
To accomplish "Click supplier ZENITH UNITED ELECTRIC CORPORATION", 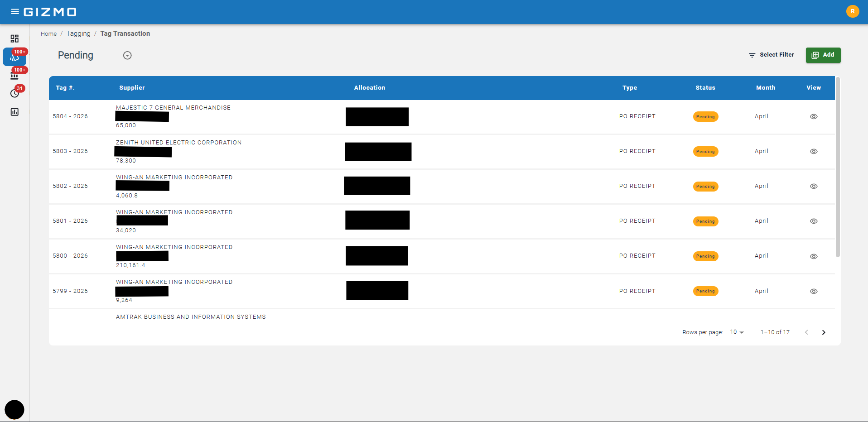I will (x=178, y=143).
